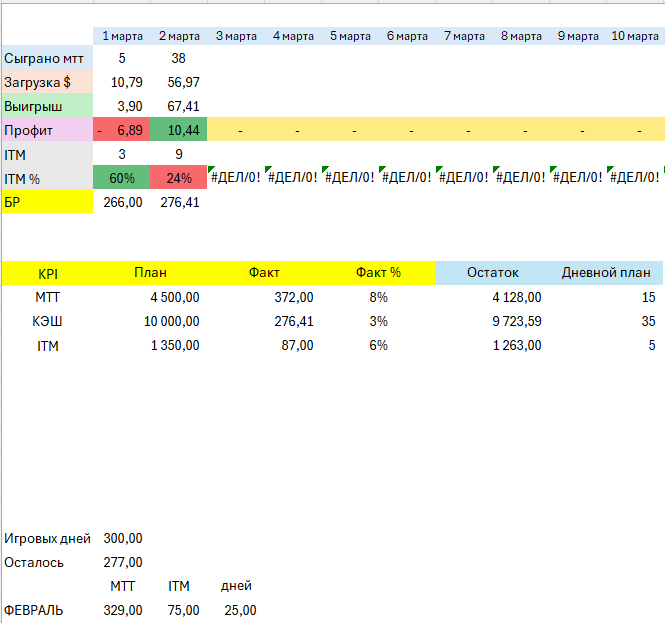Image resolution: width=665 pixels, height=623 pixels.
Task: Select the game days value '300,00'
Action: (122, 539)
